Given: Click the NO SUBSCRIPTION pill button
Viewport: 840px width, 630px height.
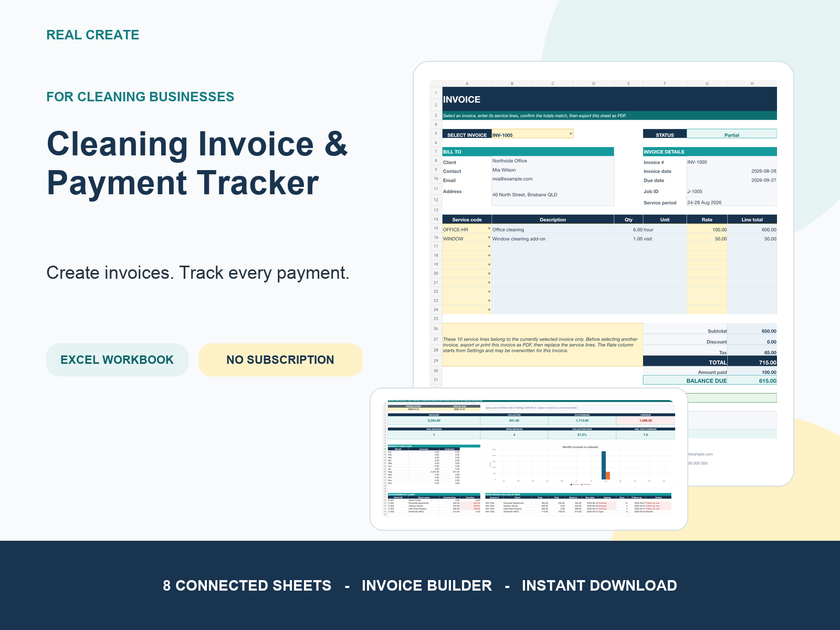Looking at the screenshot, I should [x=280, y=360].
